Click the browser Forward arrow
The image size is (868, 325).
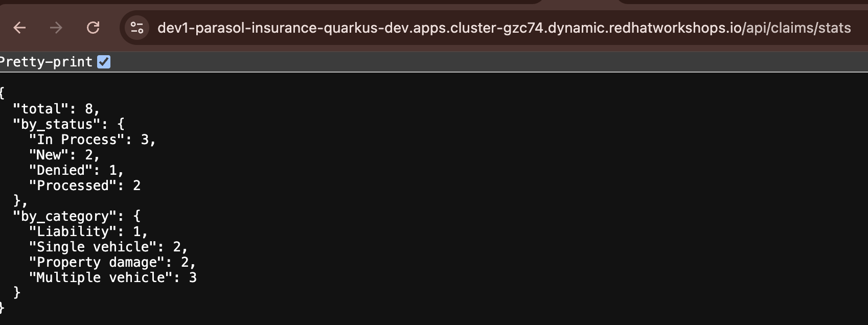56,28
